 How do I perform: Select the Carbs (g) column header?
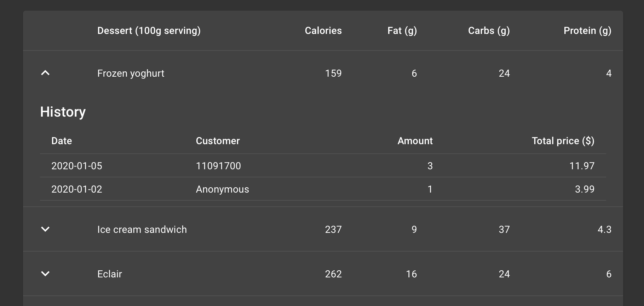tap(488, 31)
